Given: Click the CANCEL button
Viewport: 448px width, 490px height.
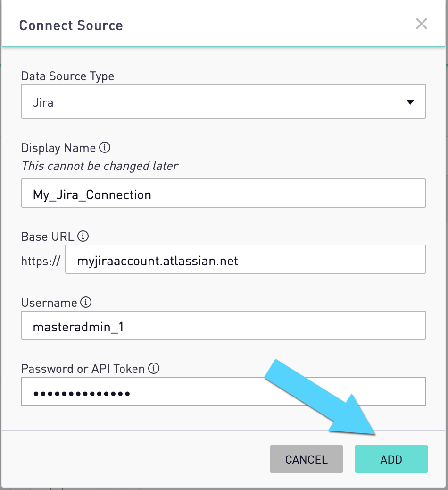Looking at the screenshot, I should click(x=307, y=459).
